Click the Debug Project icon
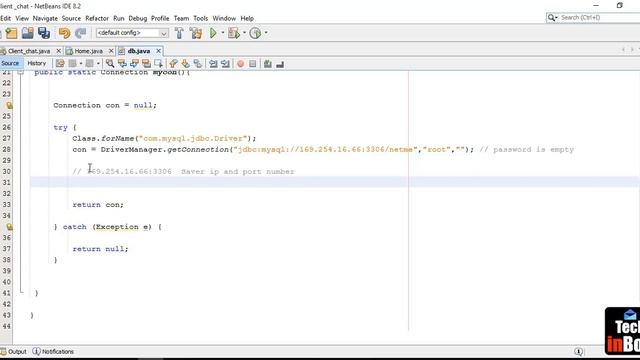 [x=234, y=33]
